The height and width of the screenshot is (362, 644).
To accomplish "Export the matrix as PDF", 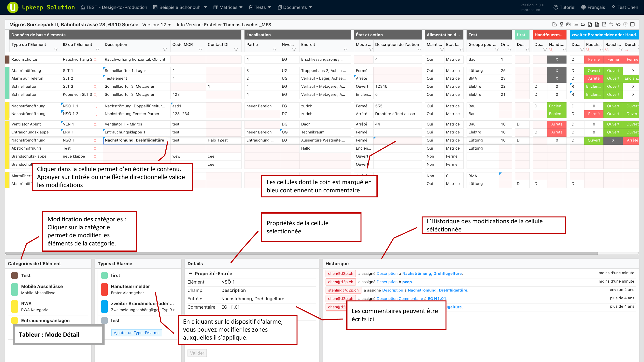I will coord(590,24).
